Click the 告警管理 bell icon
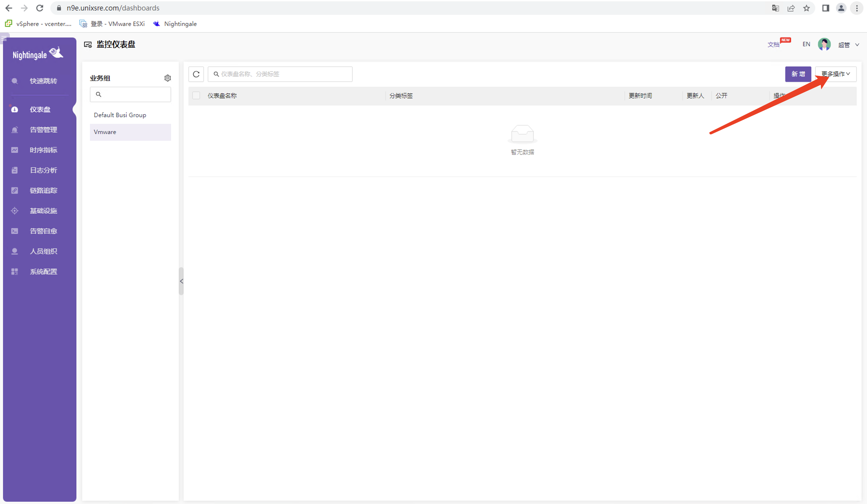867x504 pixels. pyautogui.click(x=14, y=130)
